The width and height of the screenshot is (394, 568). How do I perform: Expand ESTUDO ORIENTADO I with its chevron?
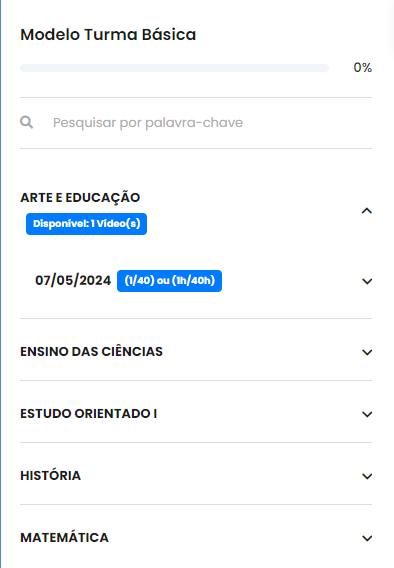[367, 414]
